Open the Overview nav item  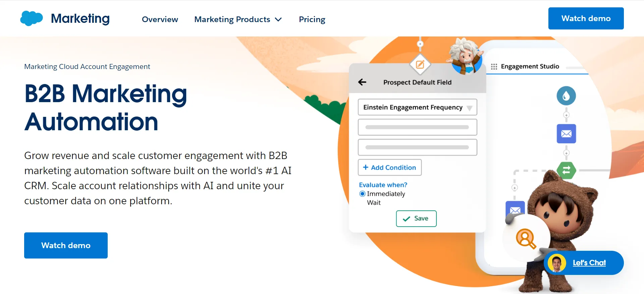[x=160, y=19]
